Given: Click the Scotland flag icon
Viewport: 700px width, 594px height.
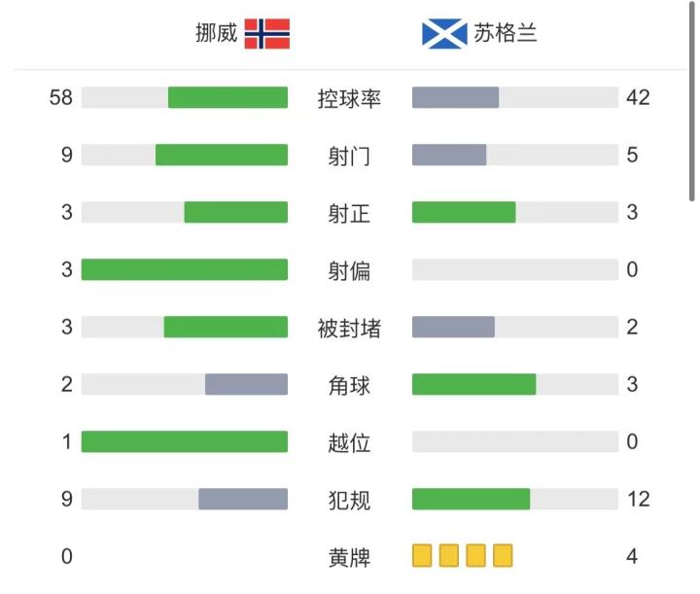Looking at the screenshot, I should point(445,34).
